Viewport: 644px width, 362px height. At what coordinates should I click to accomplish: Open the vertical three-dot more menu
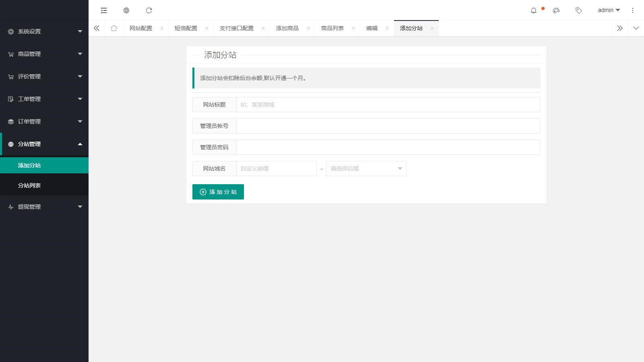632,10
